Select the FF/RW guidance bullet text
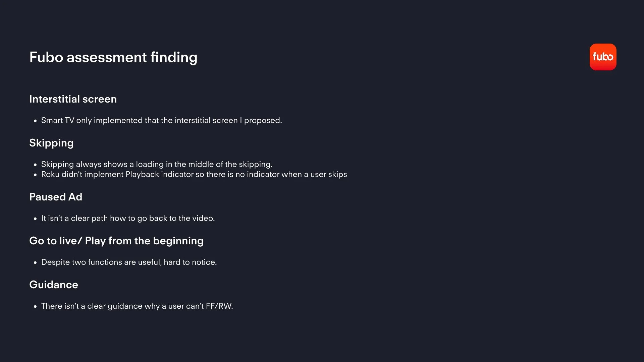This screenshot has width=644, height=362. tap(137, 306)
